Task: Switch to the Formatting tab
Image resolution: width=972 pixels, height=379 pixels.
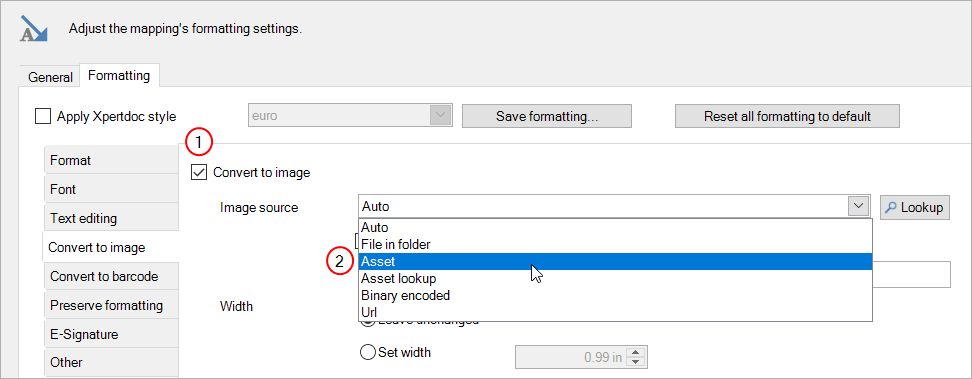Action: (119, 76)
